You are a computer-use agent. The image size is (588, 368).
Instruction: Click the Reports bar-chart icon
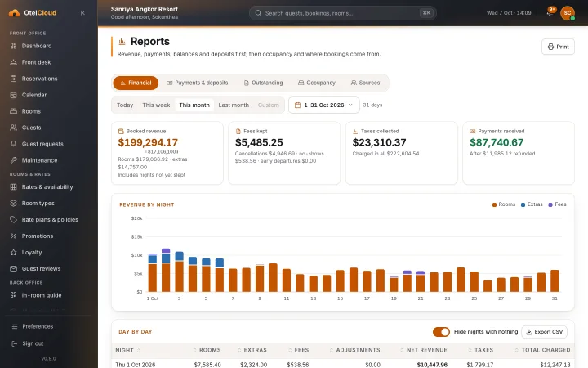pyautogui.click(x=122, y=42)
